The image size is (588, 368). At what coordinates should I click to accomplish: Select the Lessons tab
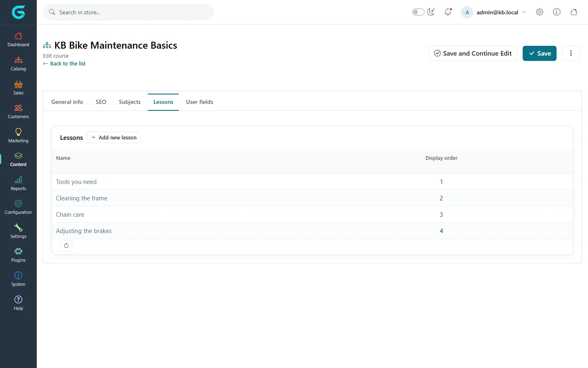tap(163, 102)
